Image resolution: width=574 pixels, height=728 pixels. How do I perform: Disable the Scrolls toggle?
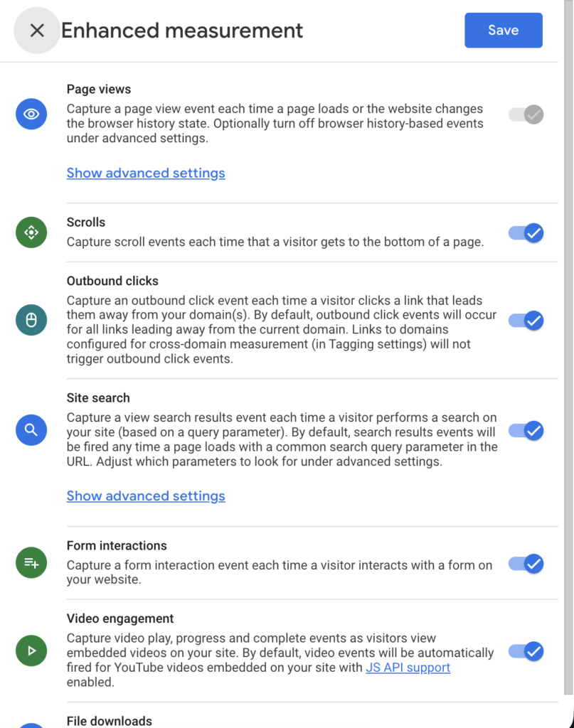(526, 232)
